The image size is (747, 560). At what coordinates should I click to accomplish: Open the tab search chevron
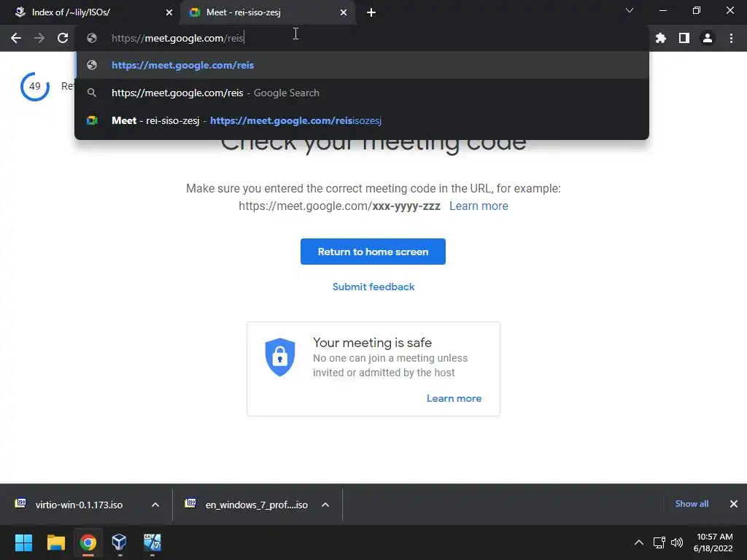(630, 10)
